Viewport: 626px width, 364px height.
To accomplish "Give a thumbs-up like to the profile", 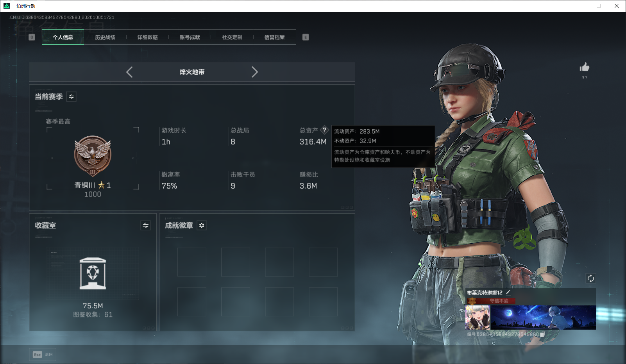I will click(584, 67).
